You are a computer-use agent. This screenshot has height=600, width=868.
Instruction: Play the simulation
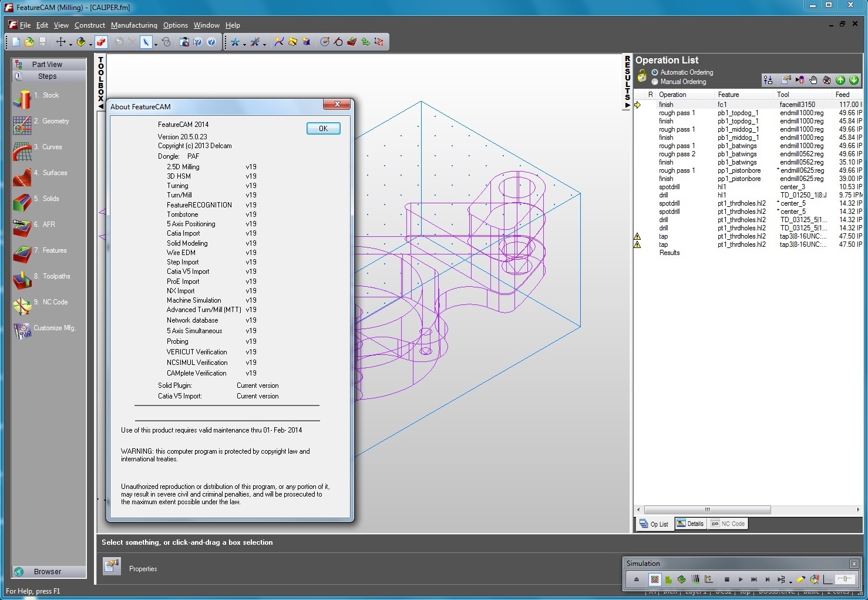(x=741, y=579)
